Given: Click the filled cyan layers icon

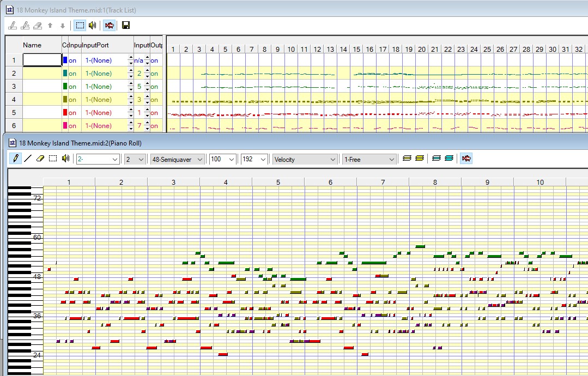Looking at the screenshot, I should point(449,159).
